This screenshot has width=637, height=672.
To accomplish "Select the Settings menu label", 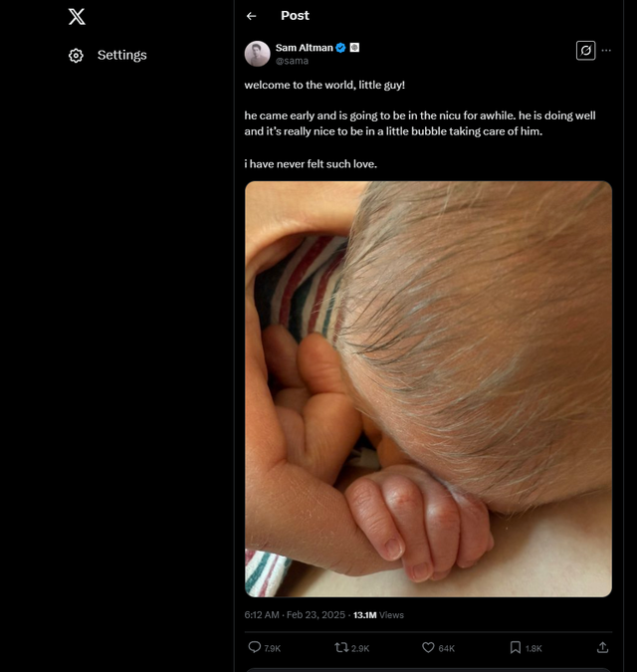I will point(121,56).
